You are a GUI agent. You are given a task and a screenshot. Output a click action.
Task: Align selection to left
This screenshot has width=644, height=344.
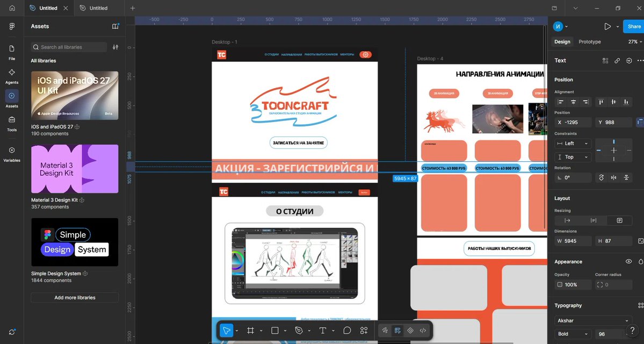[561, 102]
